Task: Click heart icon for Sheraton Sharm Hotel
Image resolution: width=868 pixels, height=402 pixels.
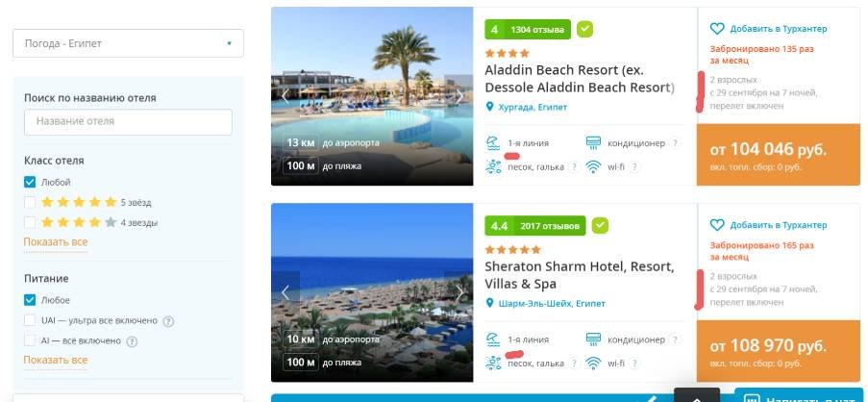Action: click(717, 225)
